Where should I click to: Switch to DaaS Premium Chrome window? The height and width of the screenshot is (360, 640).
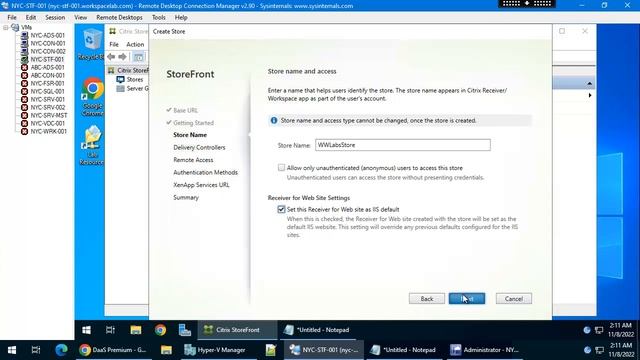tap(113, 350)
